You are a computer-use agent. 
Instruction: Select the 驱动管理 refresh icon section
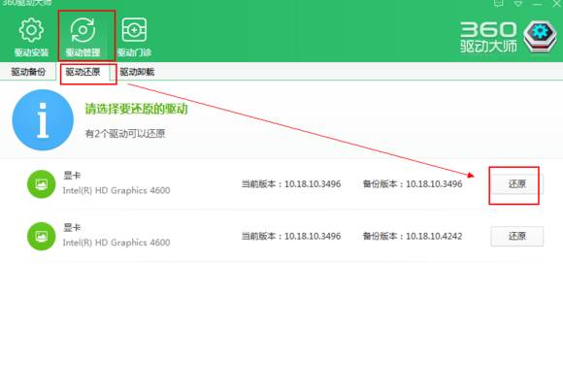83,37
